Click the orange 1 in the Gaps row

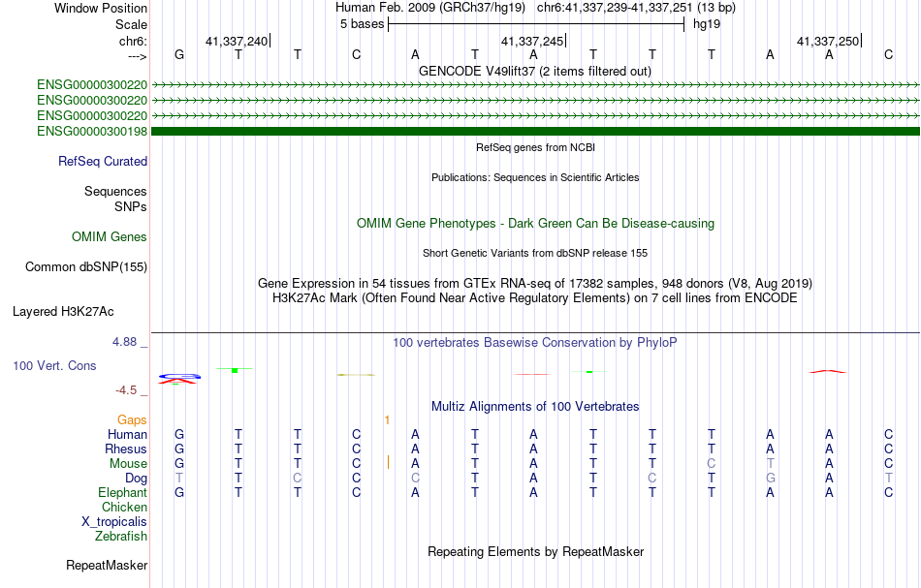tap(387, 420)
